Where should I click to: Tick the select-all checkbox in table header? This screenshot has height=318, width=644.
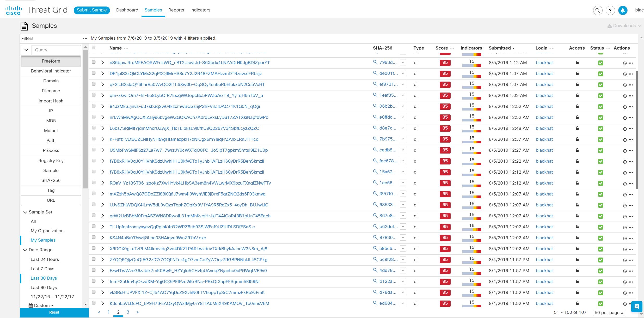click(94, 47)
